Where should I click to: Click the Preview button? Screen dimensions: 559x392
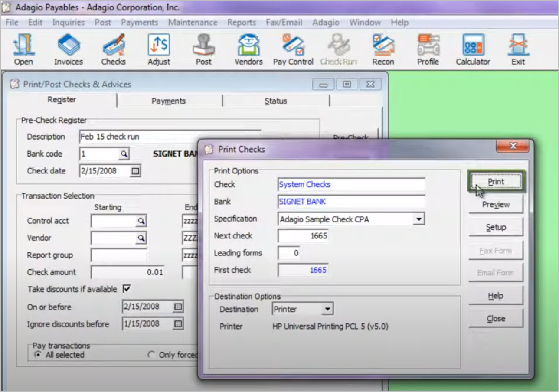click(x=496, y=204)
